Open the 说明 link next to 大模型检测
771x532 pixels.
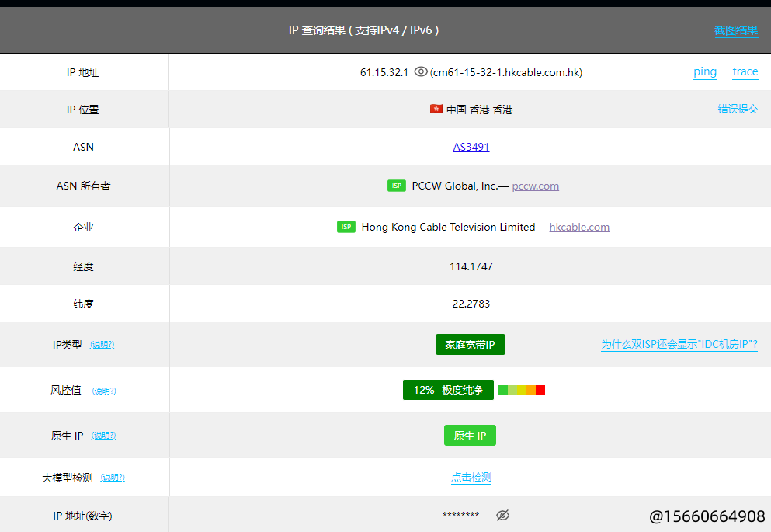coord(113,478)
